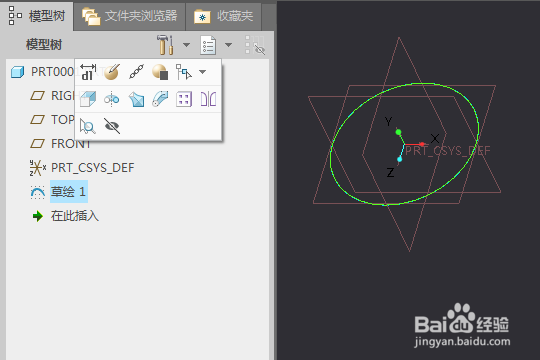Image resolution: width=540 pixels, height=360 pixels.
Task: Hide the sketch with the eye-slash icon
Action: tap(112, 126)
